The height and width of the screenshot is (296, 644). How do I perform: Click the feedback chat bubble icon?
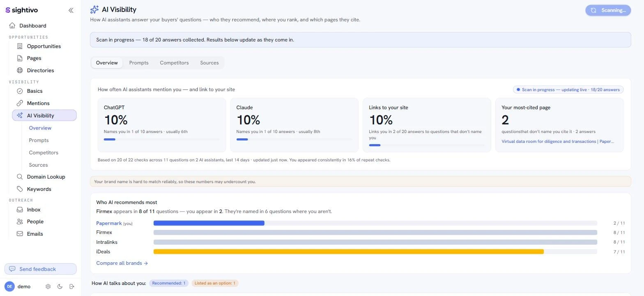(x=12, y=269)
